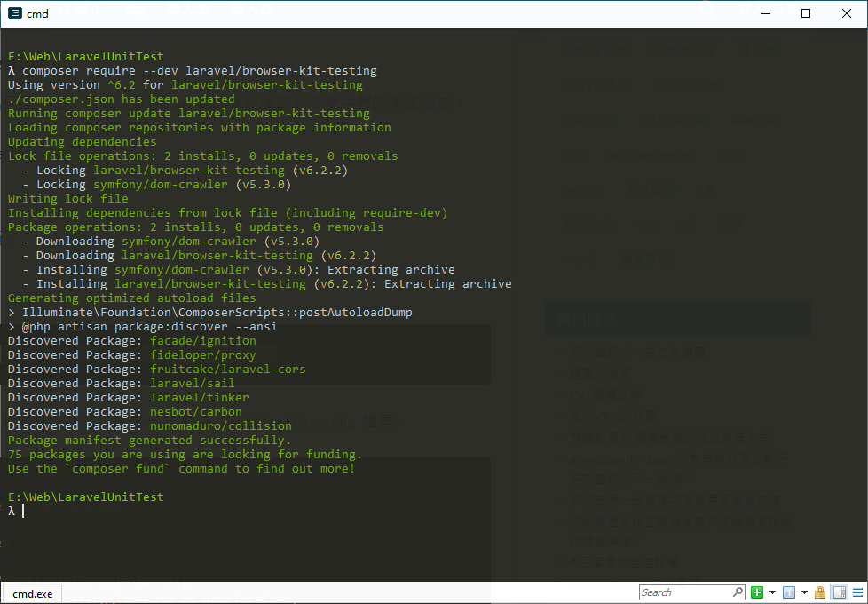Click the 'facade/ignition' package name
The image size is (868, 604).
coord(203,341)
